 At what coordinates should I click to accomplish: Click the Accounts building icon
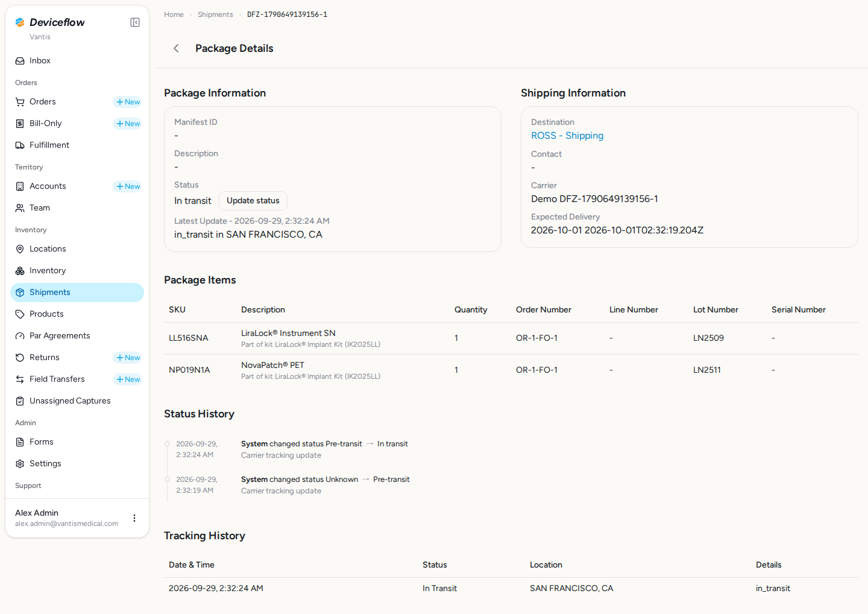[20, 186]
